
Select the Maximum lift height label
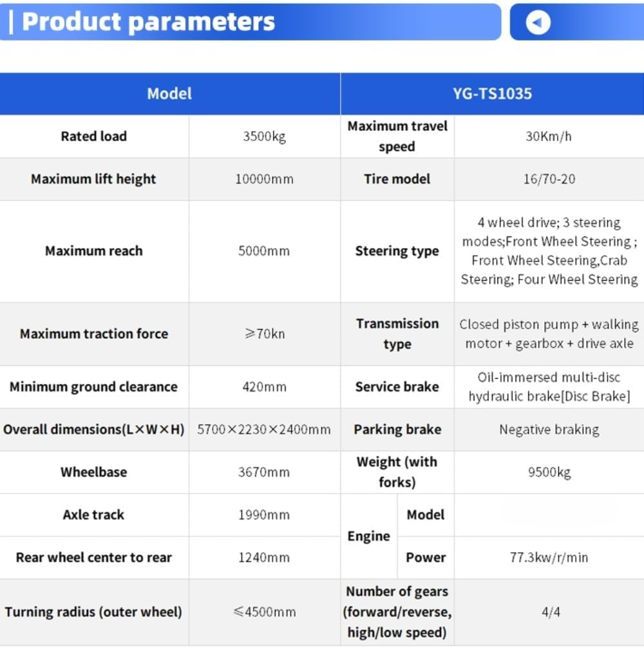pos(93,179)
